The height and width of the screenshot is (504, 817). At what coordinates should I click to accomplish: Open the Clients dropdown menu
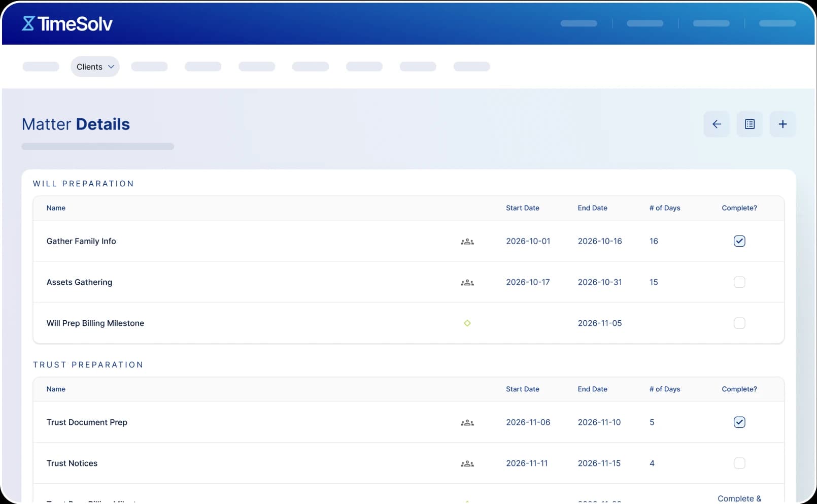[95, 67]
